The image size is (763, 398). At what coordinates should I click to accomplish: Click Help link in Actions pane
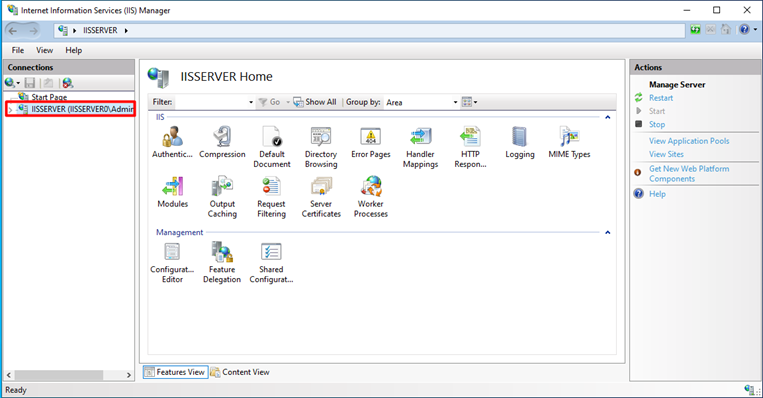pos(657,194)
